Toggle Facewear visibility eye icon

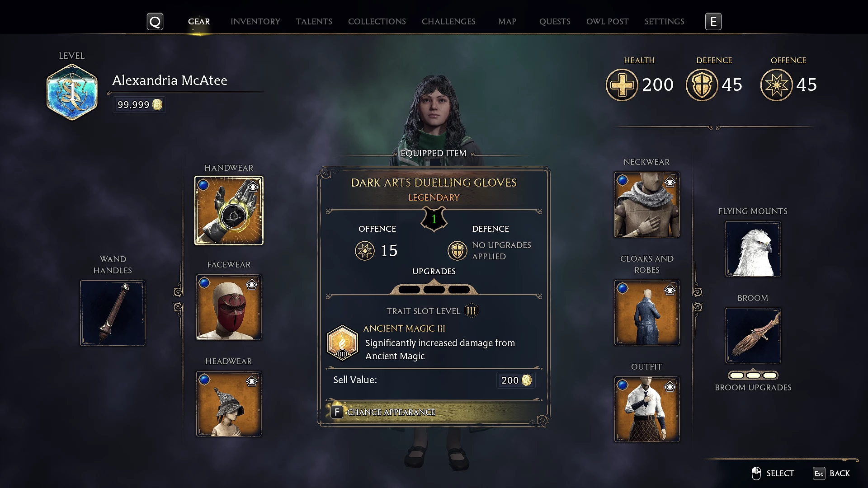(x=252, y=285)
